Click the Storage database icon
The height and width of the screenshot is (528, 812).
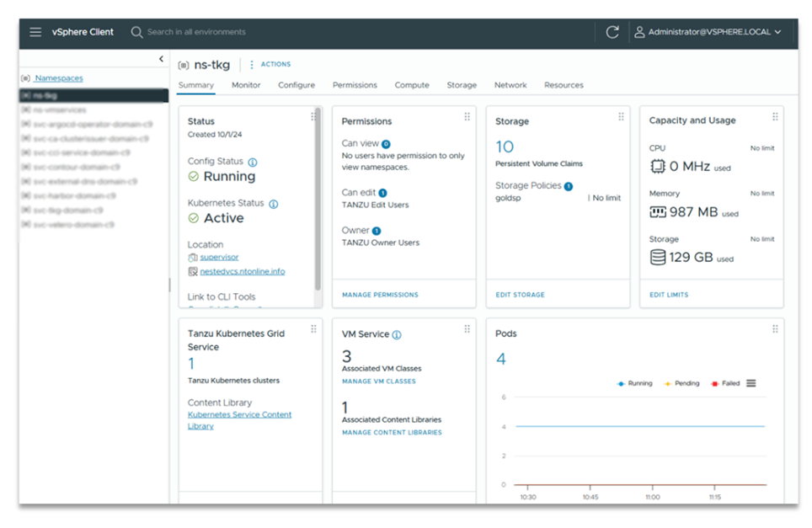[658, 258]
